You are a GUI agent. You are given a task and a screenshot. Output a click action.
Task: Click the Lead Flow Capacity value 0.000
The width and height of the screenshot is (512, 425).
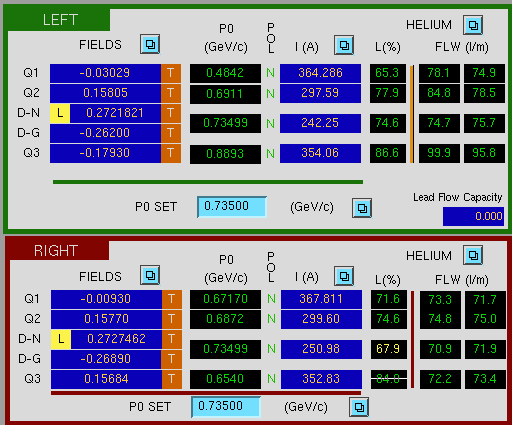(473, 216)
